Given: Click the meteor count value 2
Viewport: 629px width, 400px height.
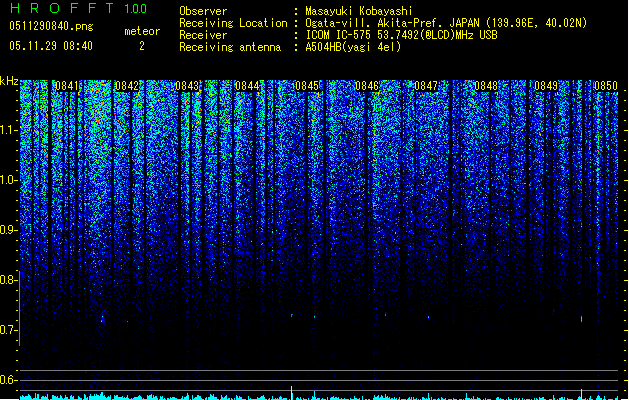Looking at the screenshot, I should 142,46.
